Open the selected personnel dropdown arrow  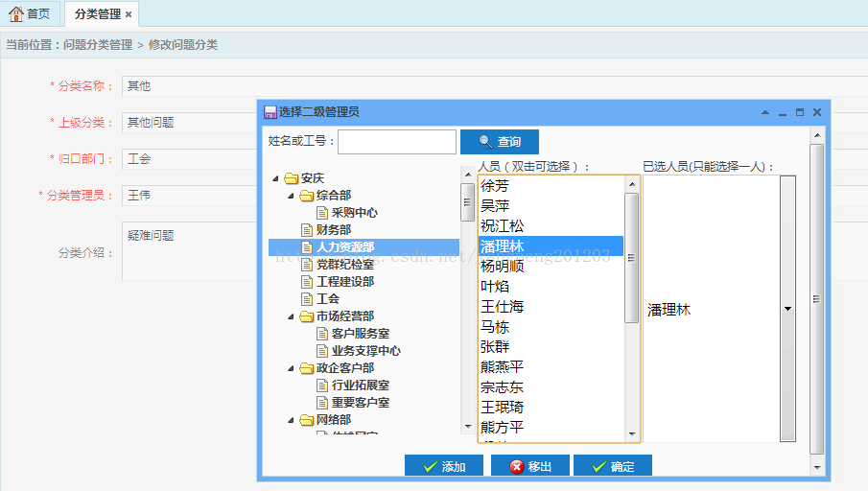pos(787,309)
